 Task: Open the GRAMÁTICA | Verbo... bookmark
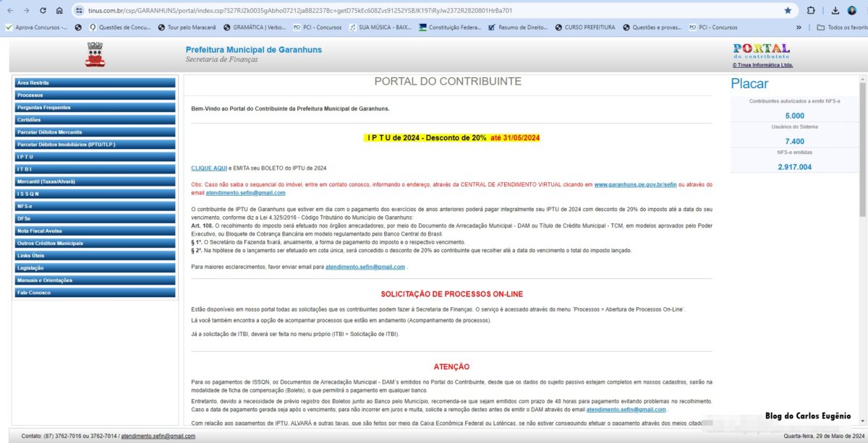coord(255,27)
